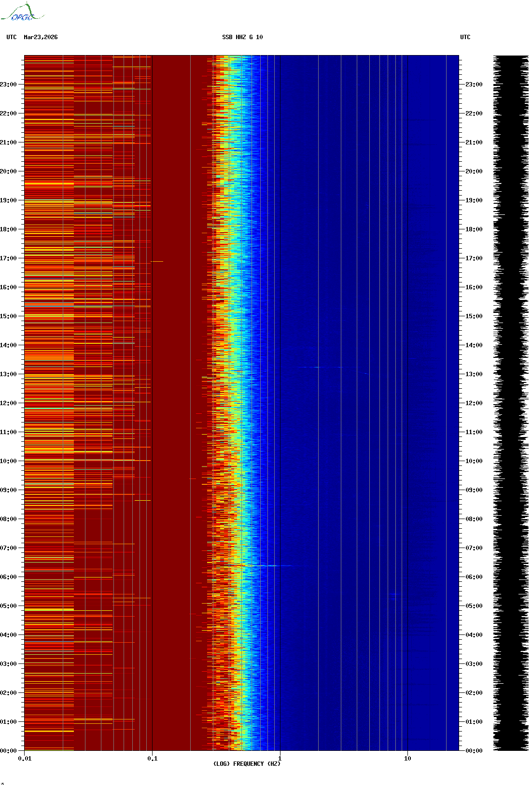Click the 10 Hz frequency axis label

[x=407, y=759]
